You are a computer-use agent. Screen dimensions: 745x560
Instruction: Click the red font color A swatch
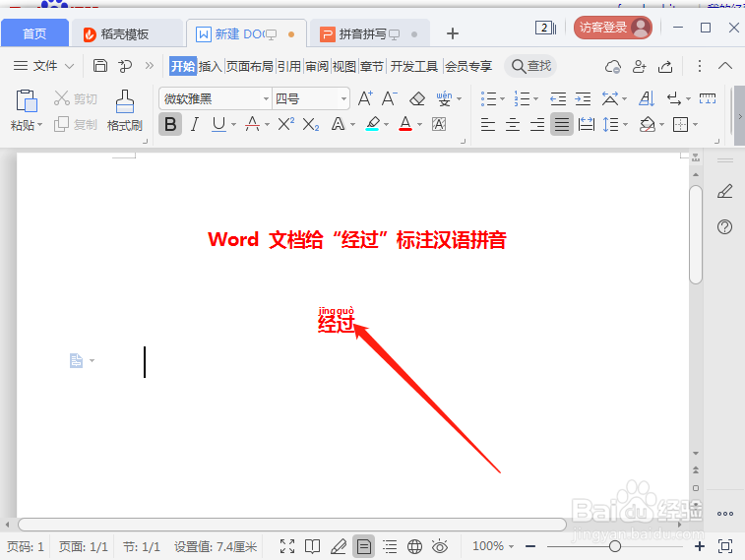[x=405, y=124]
